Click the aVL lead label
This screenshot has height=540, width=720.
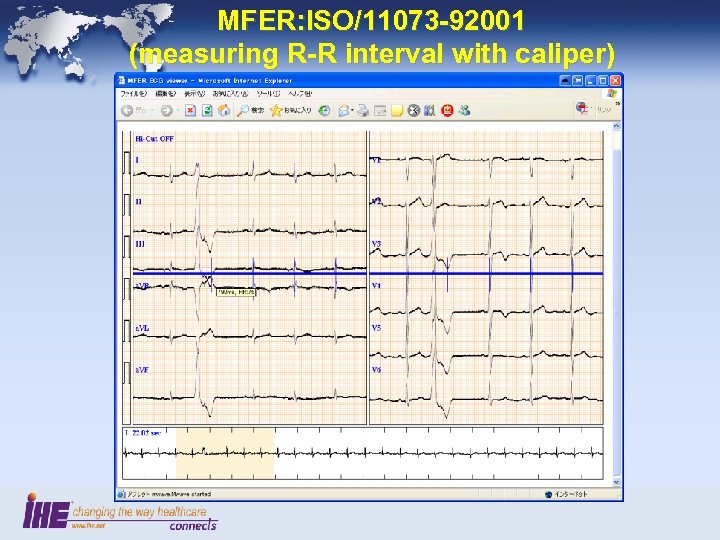pos(142,328)
